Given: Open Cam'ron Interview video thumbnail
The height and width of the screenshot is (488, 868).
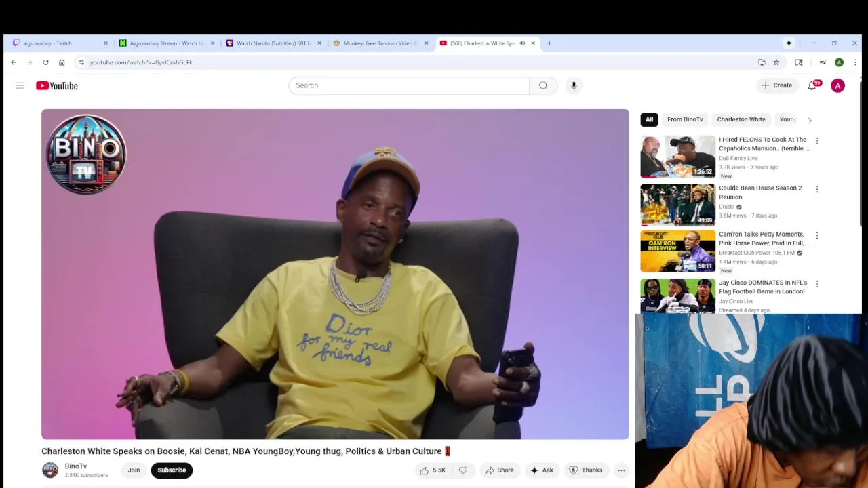Looking at the screenshot, I should click(x=677, y=251).
